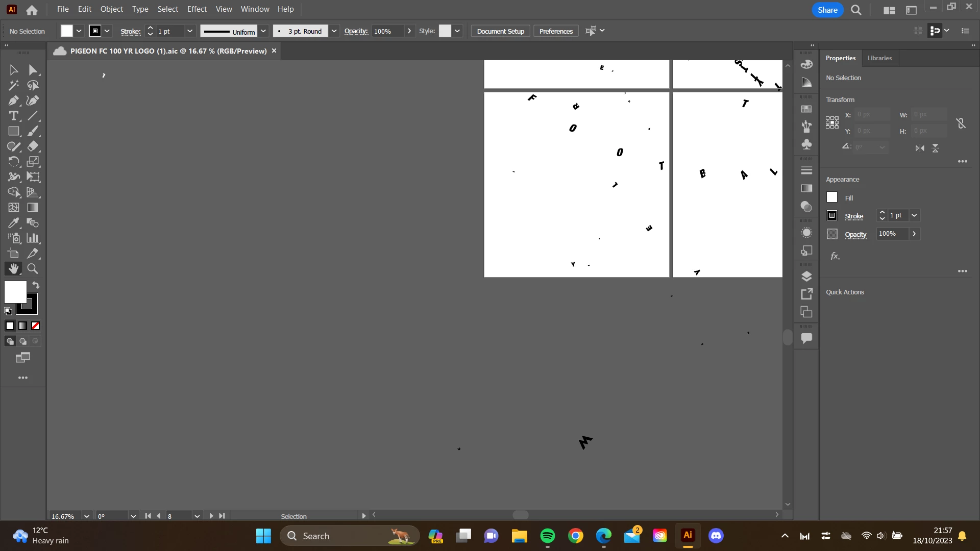Click the white Fill swatch in Appearance

tap(832, 197)
